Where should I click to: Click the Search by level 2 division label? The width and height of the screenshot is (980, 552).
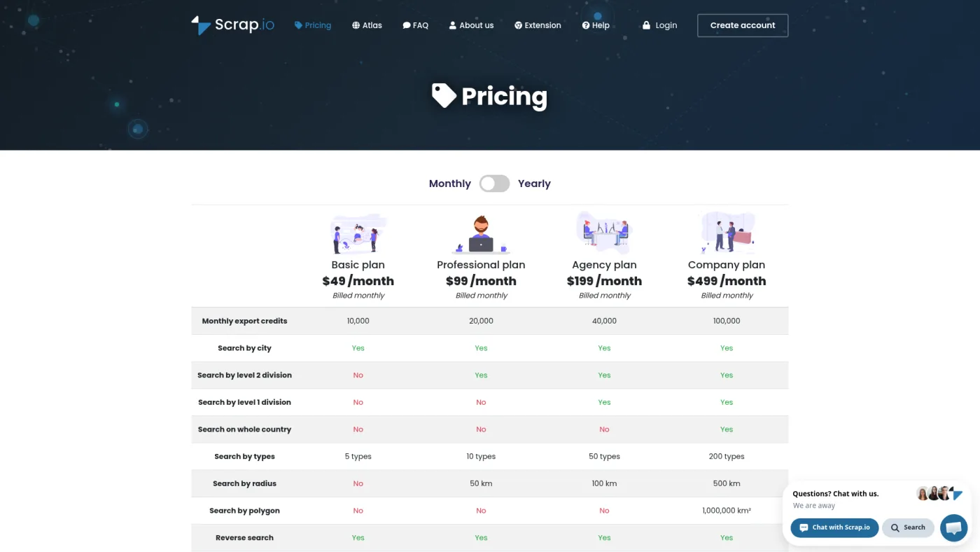244,375
